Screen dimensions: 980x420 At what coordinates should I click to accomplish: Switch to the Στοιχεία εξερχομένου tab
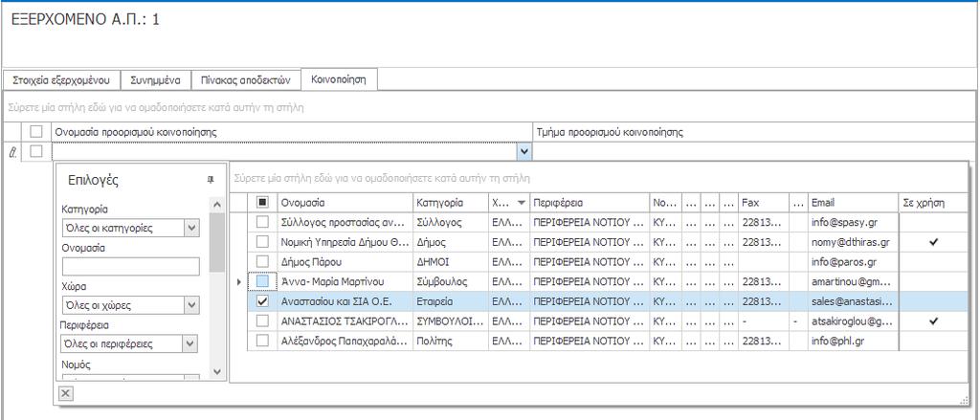(x=61, y=80)
